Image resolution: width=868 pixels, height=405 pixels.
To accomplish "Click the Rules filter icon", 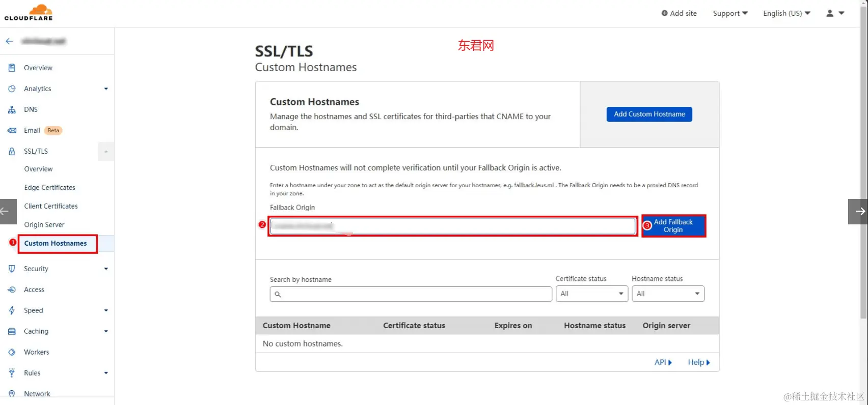I will click(12, 373).
